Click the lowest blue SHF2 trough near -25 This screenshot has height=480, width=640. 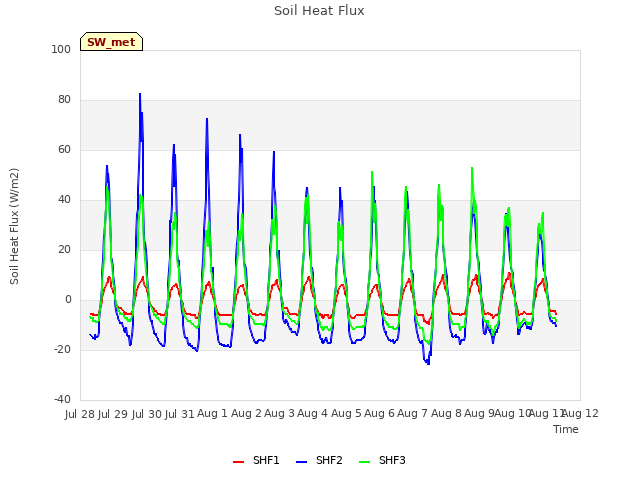[428, 363]
